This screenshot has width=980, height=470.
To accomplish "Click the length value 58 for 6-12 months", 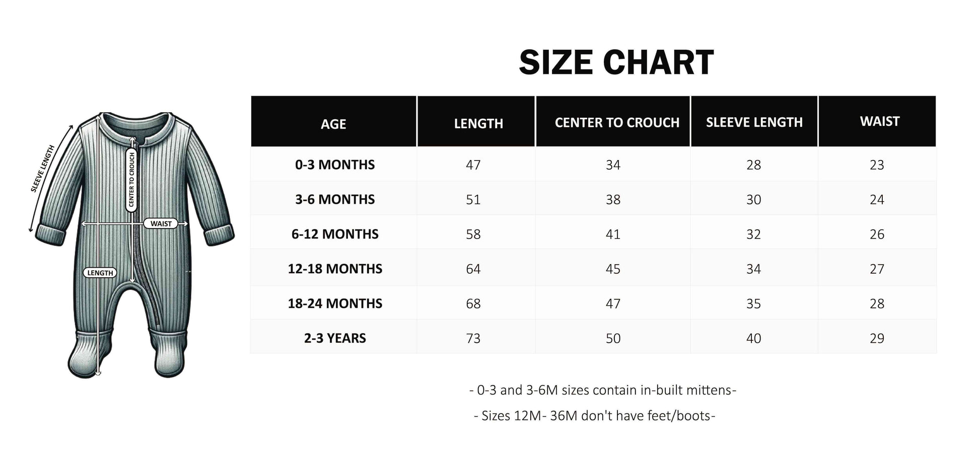I will coord(473,234).
